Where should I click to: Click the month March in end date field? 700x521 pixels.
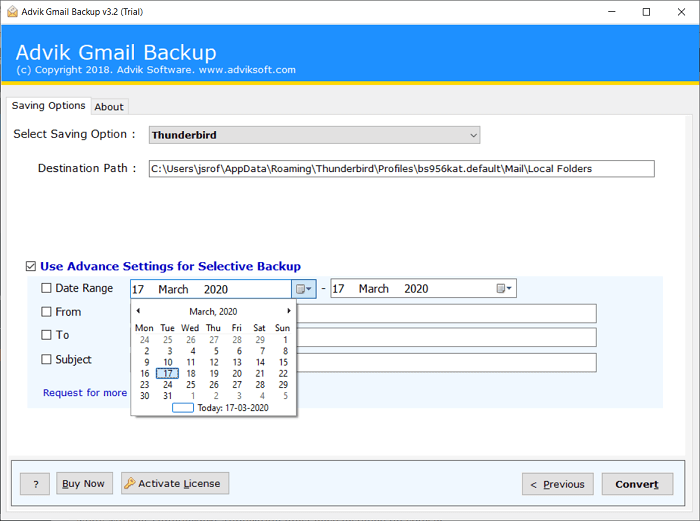[x=374, y=289]
